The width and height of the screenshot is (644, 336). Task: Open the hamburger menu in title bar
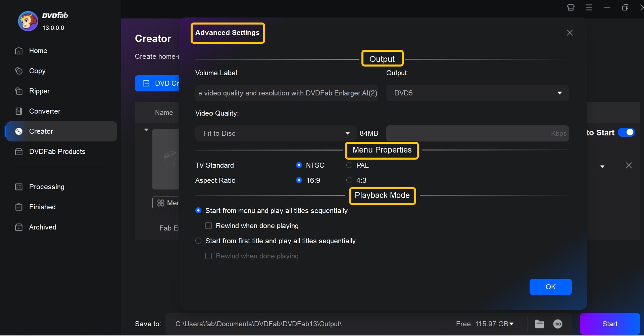click(589, 7)
